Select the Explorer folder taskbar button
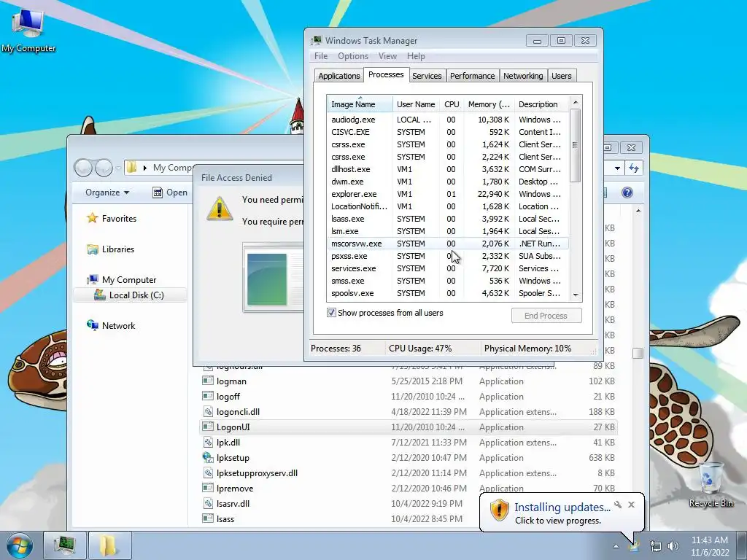 tap(109, 545)
